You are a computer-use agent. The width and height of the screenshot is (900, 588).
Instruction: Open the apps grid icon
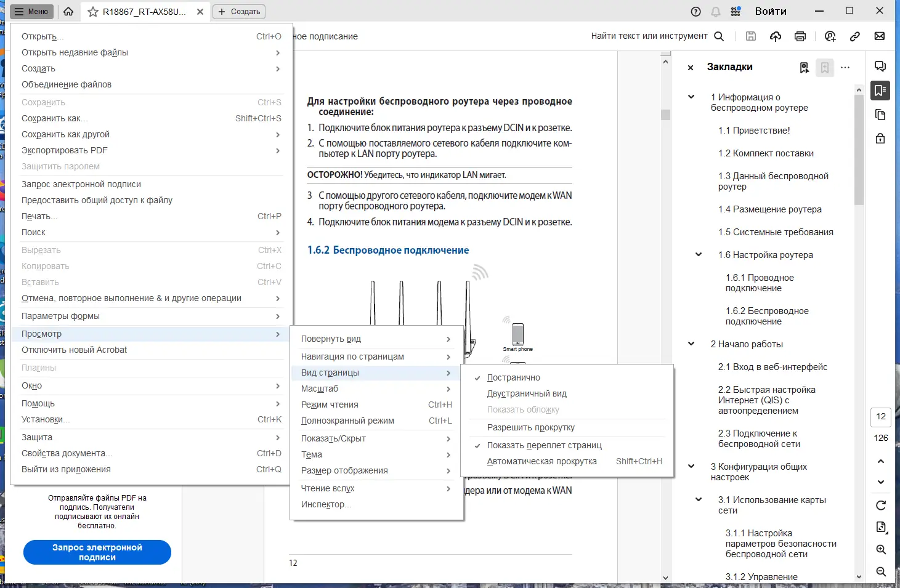[736, 12]
